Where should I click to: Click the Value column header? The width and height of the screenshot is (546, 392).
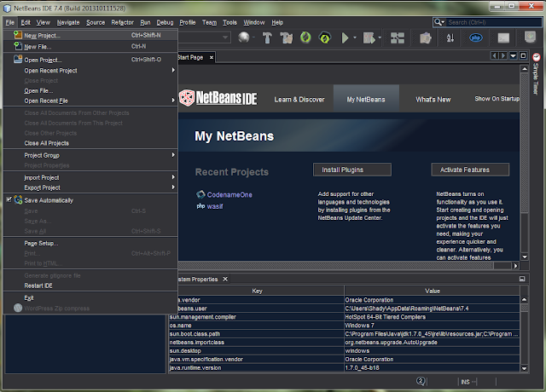[x=433, y=291]
